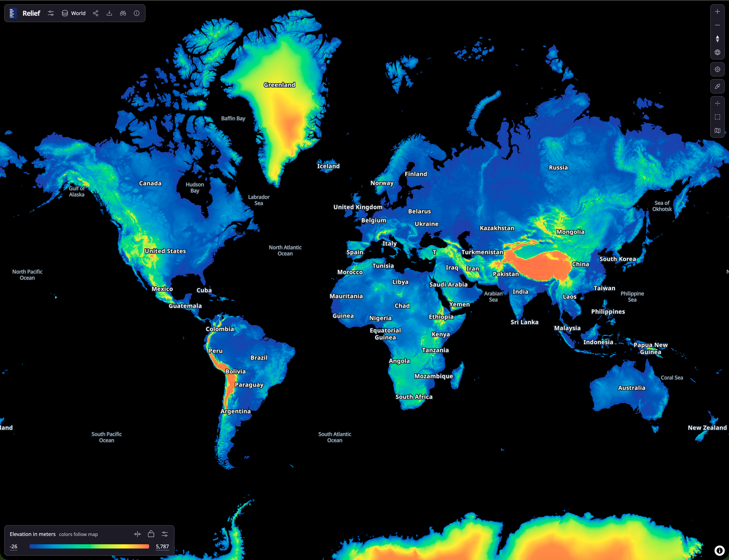The height and width of the screenshot is (560, 729).
Task: Click the Hudson Bay label
Action: [x=195, y=187]
